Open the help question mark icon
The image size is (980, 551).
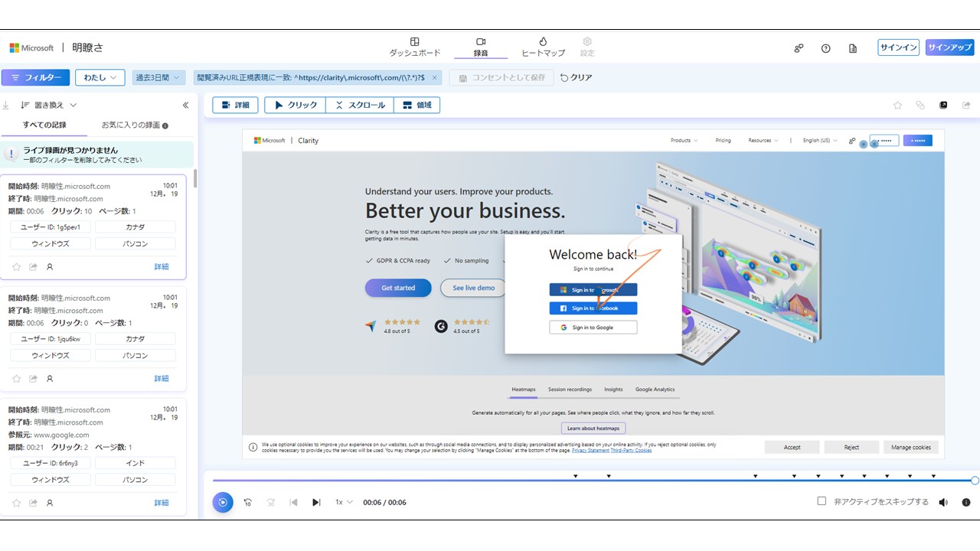825,48
